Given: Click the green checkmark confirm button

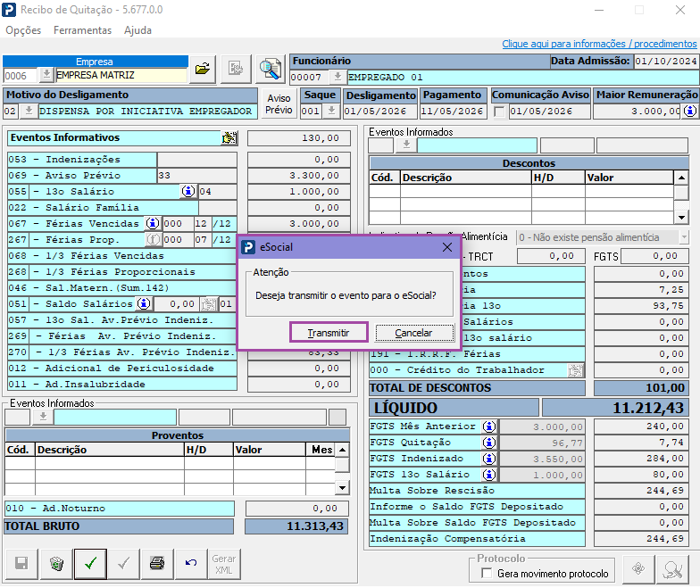Looking at the screenshot, I should [91, 564].
